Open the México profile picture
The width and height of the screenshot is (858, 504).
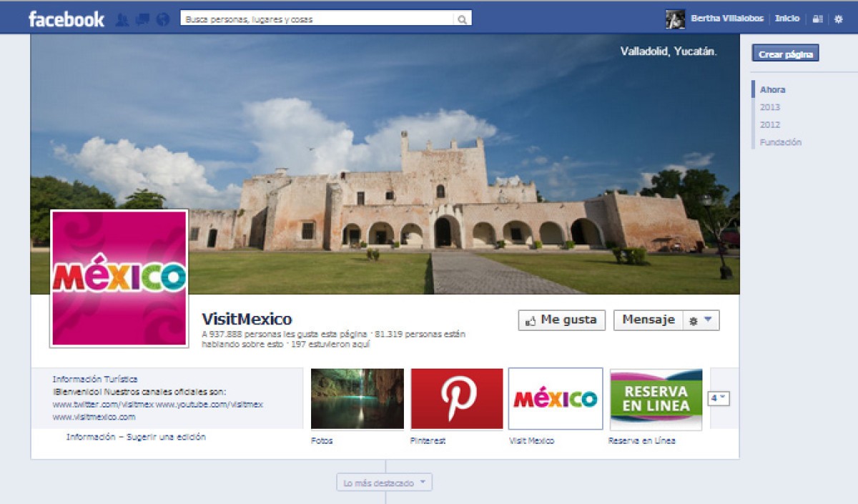pos(119,278)
